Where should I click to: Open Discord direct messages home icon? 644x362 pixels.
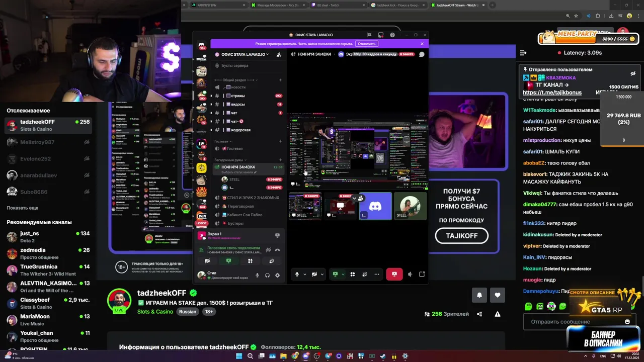point(201,45)
